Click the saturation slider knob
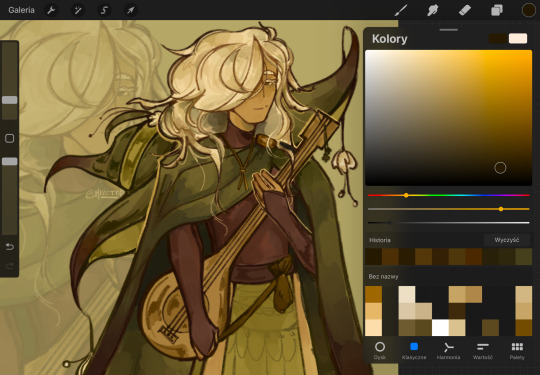The height and width of the screenshot is (375, 540). click(501, 209)
